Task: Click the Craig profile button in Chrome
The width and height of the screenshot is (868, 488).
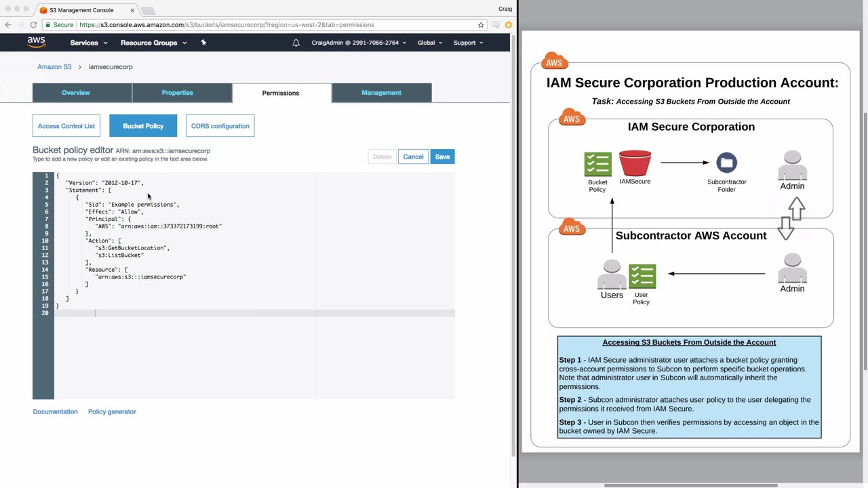Action: (x=505, y=9)
